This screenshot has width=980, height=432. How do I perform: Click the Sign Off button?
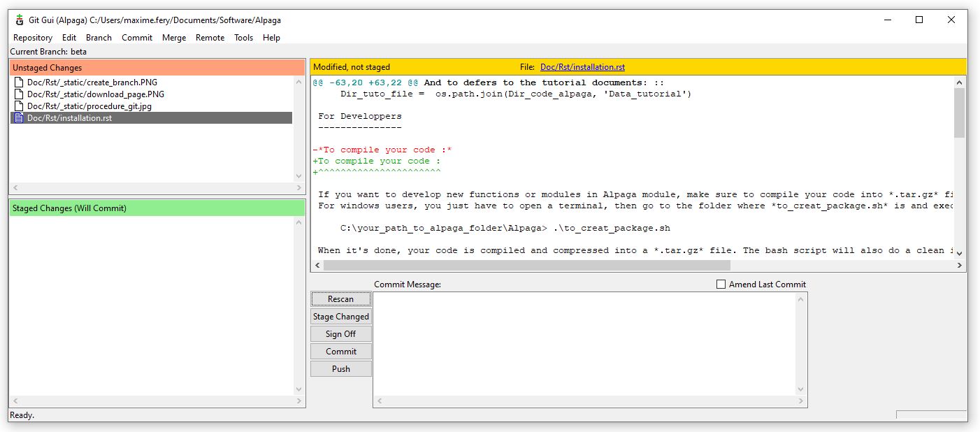pos(341,334)
